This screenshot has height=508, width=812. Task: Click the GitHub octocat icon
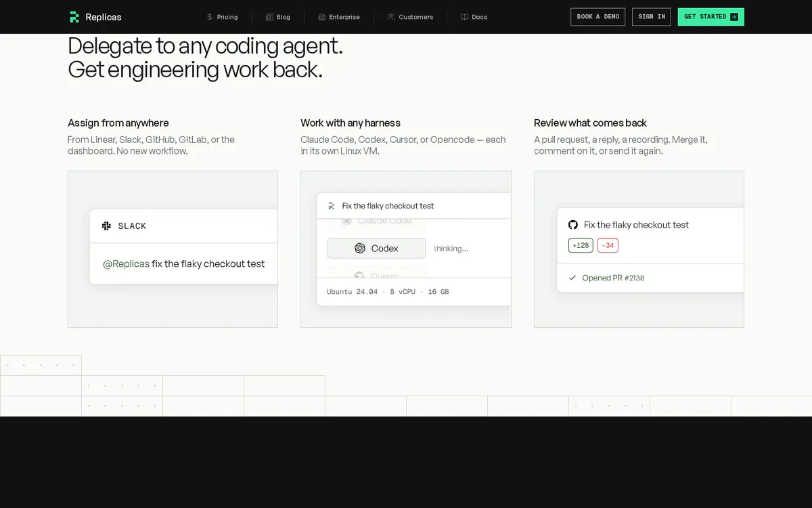573,225
